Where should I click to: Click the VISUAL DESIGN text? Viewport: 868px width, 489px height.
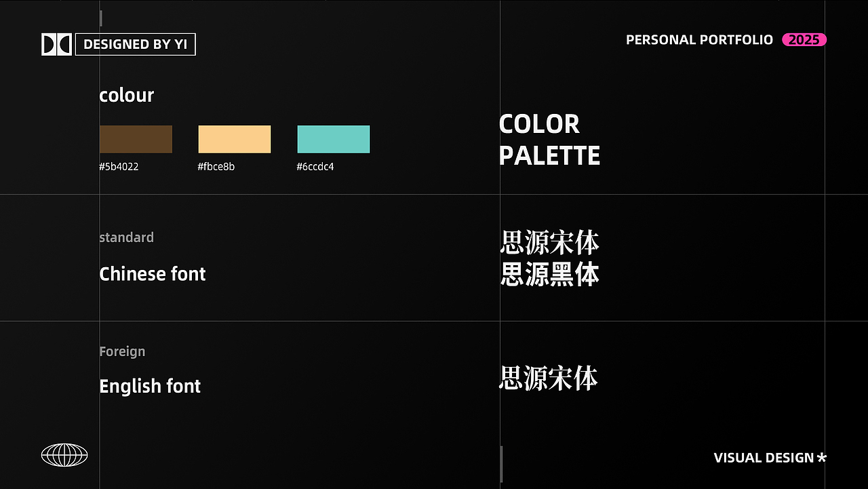pyautogui.click(x=764, y=458)
